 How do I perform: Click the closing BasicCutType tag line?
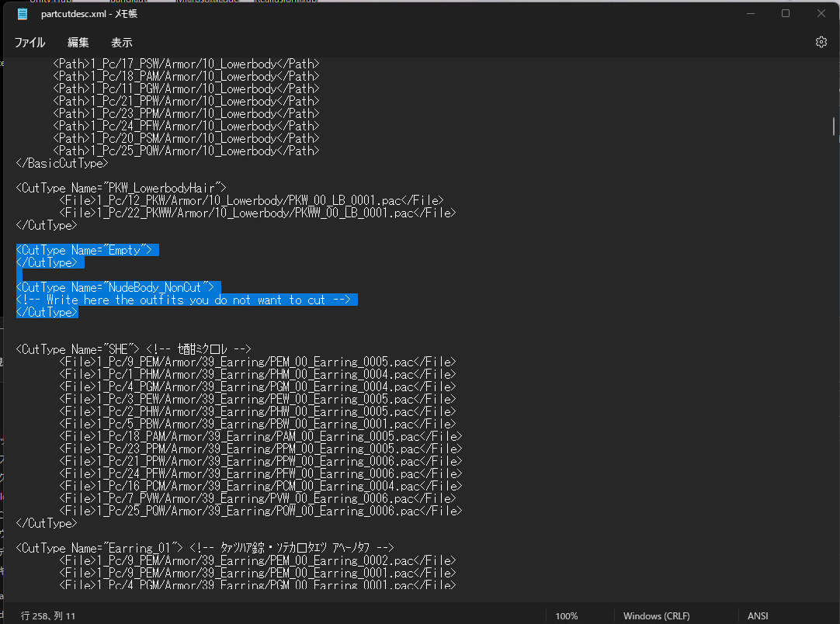point(62,163)
